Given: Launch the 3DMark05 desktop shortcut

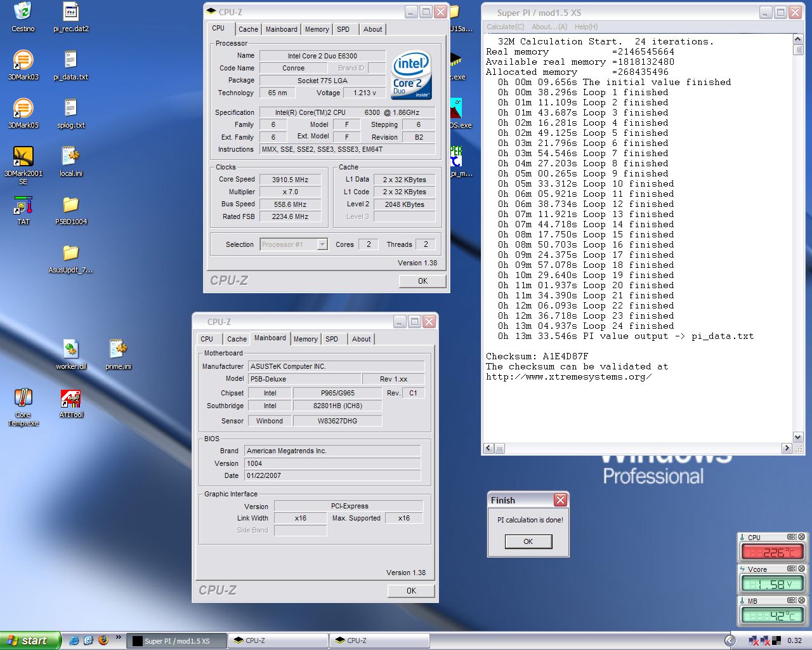Looking at the screenshot, I should point(23,108).
